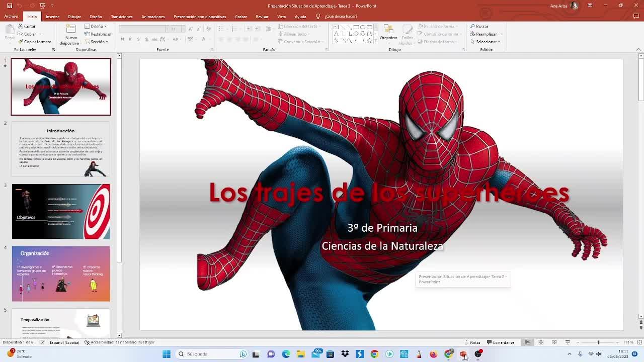The height and width of the screenshot is (362, 644).
Task: Click the Ana Ariza account name
Action: [x=558, y=6]
